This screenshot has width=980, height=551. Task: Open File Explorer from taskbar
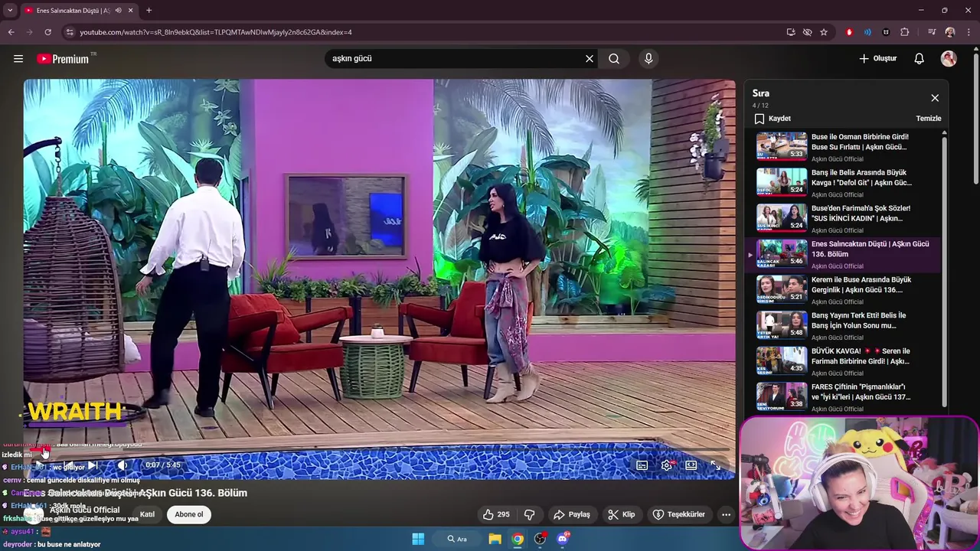pos(495,539)
